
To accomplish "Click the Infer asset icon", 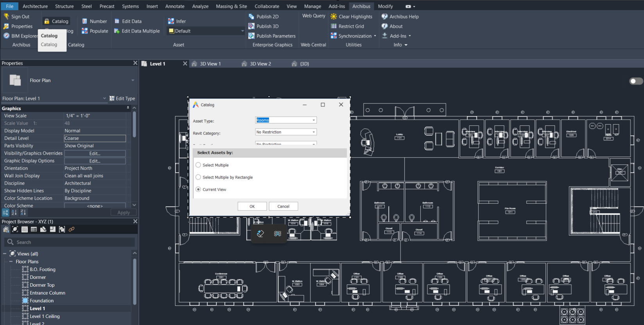I will click(x=171, y=21).
